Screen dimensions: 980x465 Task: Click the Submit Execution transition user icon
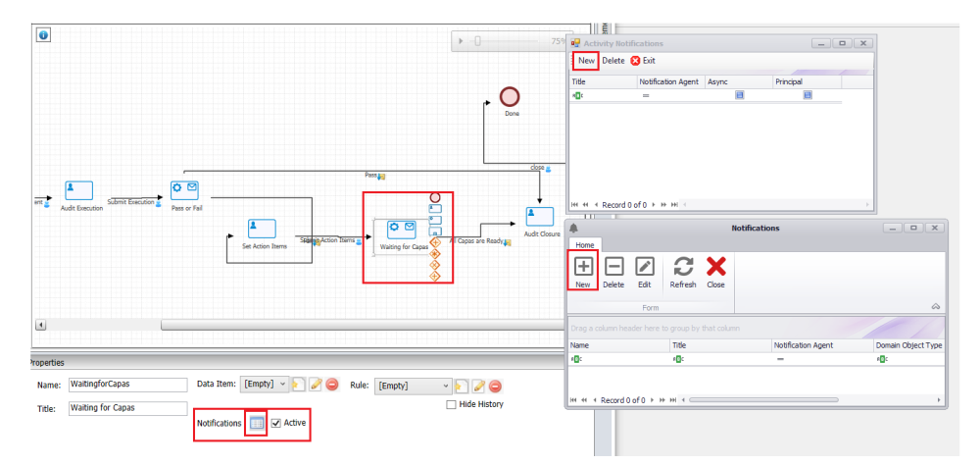158,203
